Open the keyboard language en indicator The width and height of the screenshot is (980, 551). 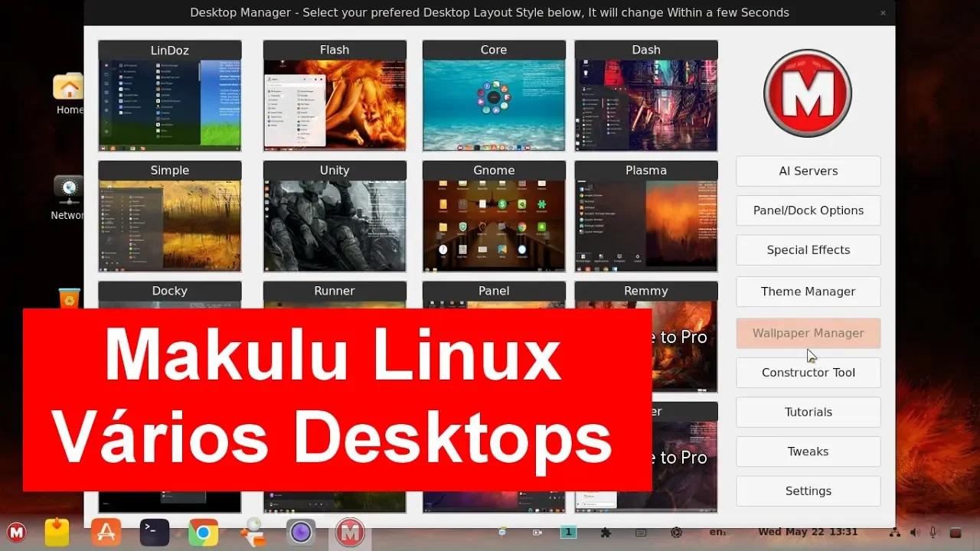click(717, 532)
